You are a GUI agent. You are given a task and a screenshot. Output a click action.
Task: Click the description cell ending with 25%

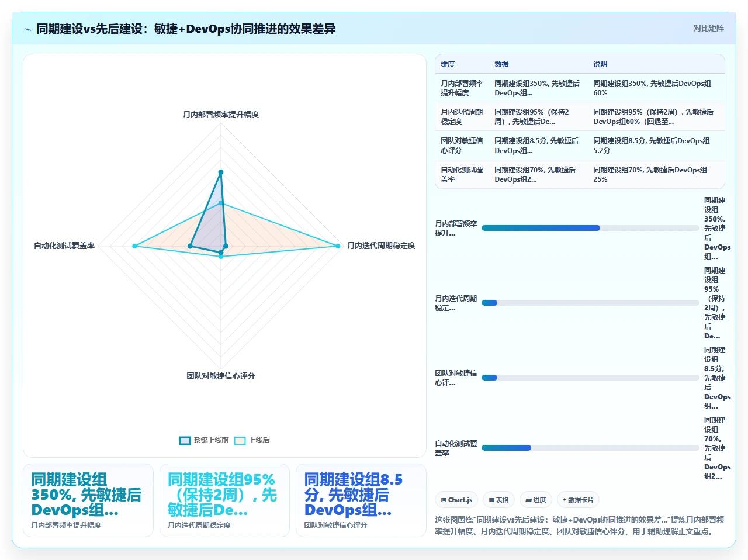tap(656, 175)
